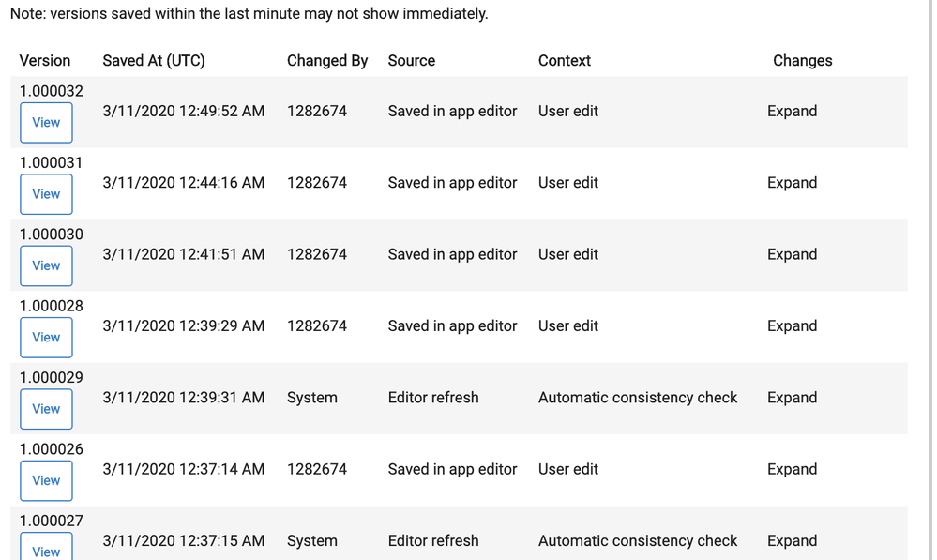View version 1.000032

pos(46,123)
